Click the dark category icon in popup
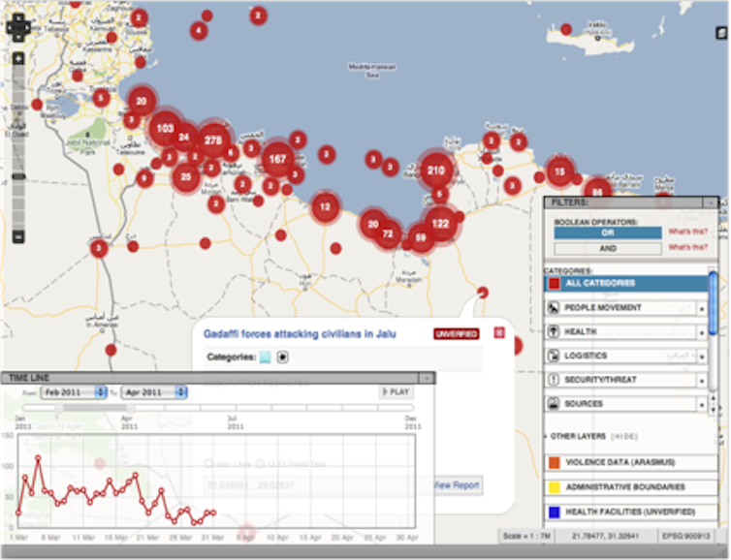This screenshot has width=731, height=560. click(x=282, y=358)
